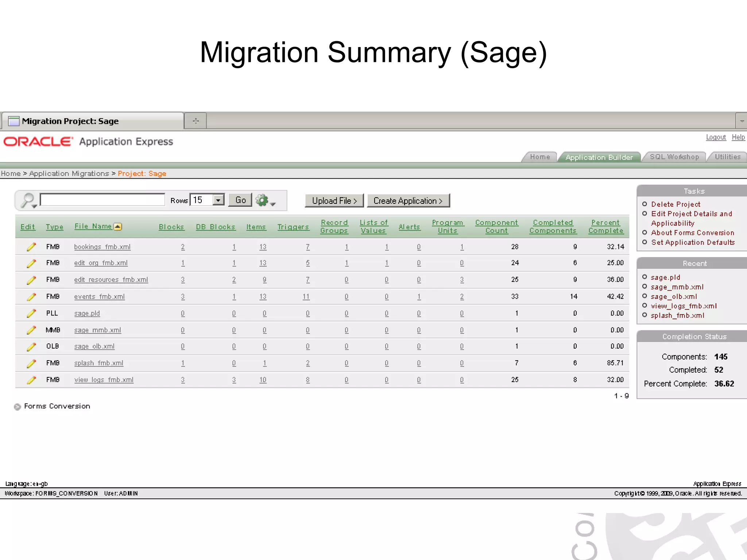Screen dimensions: 747x560
Task: Sort by the Record Groups column header
Action: pos(334,226)
